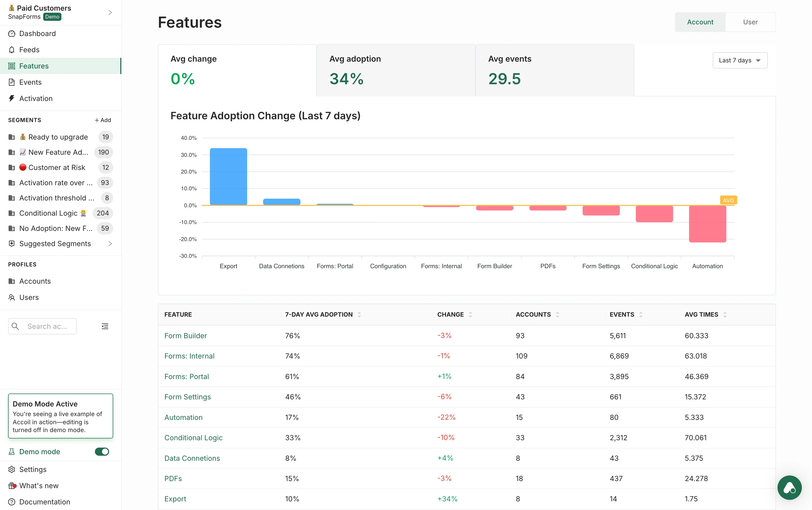The width and height of the screenshot is (812, 510).
Task: Disable Demo mode with the switch
Action: point(102,452)
